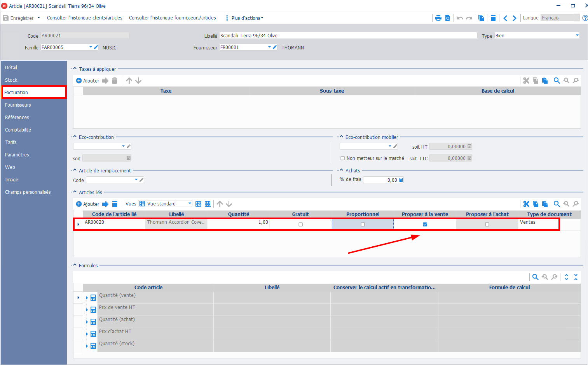Duplicate the article record
The image size is (588, 365).
point(481,18)
